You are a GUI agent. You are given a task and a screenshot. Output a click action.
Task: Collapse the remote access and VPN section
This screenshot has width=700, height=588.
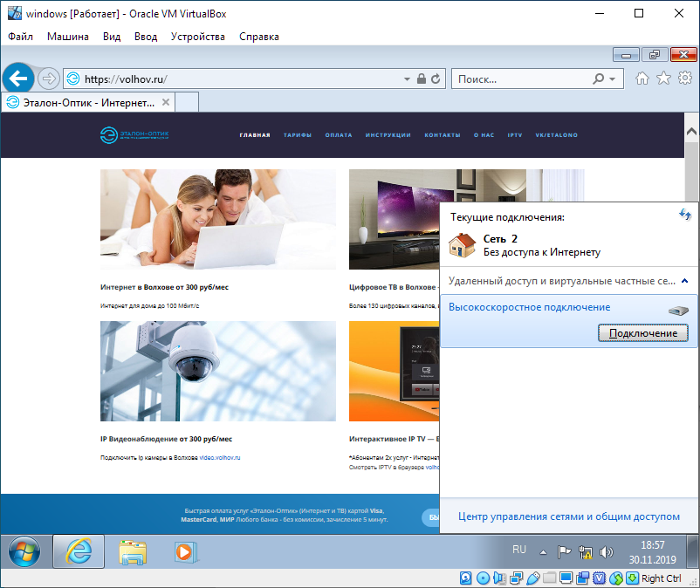(x=684, y=281)
